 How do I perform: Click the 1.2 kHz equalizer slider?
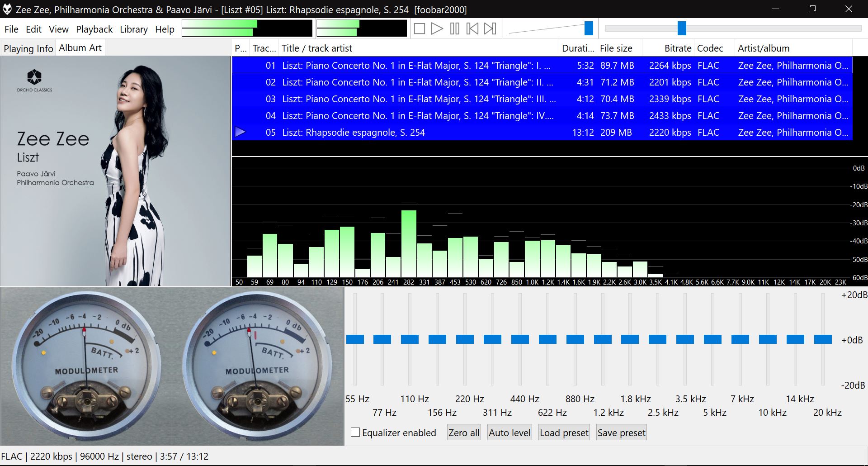[603, 339]
